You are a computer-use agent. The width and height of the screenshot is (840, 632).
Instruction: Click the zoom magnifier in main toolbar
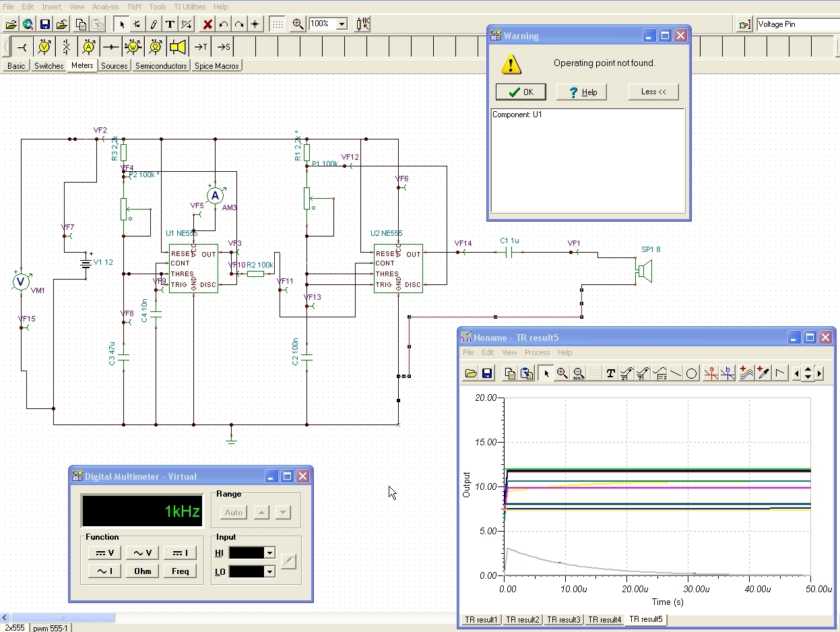(298, 24)
